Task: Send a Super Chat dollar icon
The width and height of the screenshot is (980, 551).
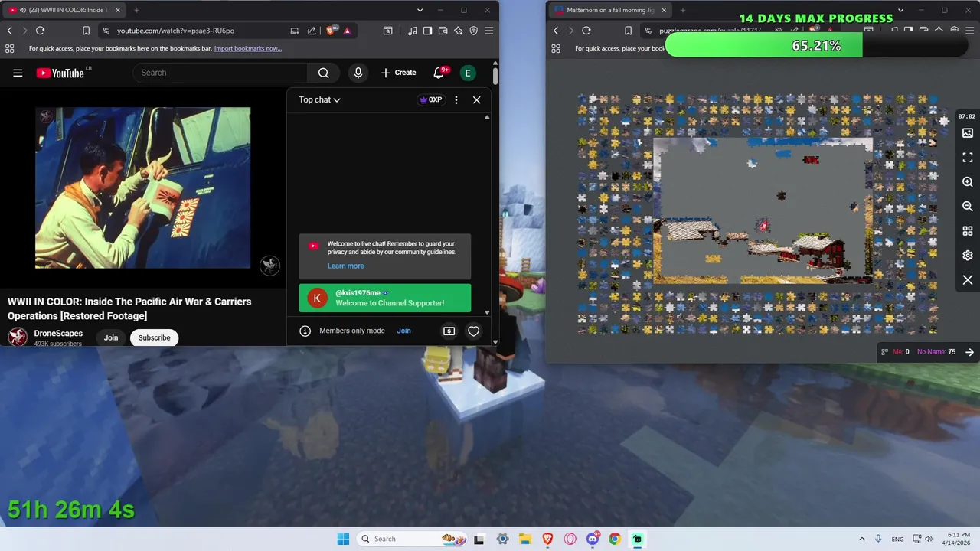Action: coord(449,331)
